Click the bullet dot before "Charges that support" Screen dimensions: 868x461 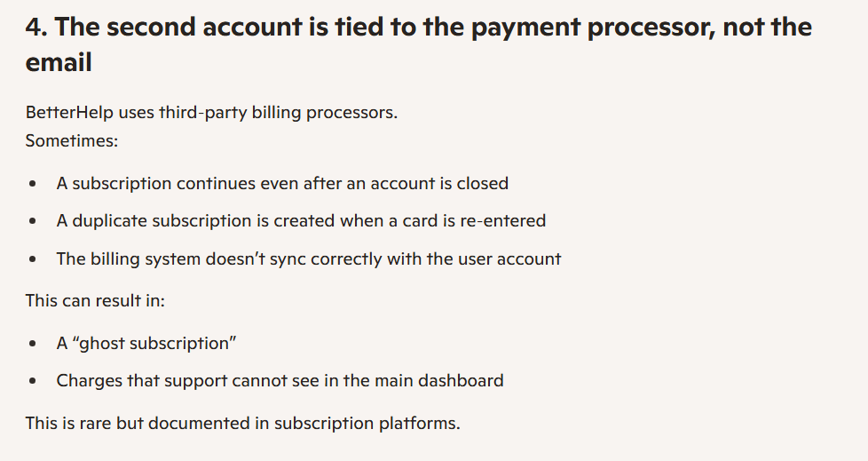point(33,382)
